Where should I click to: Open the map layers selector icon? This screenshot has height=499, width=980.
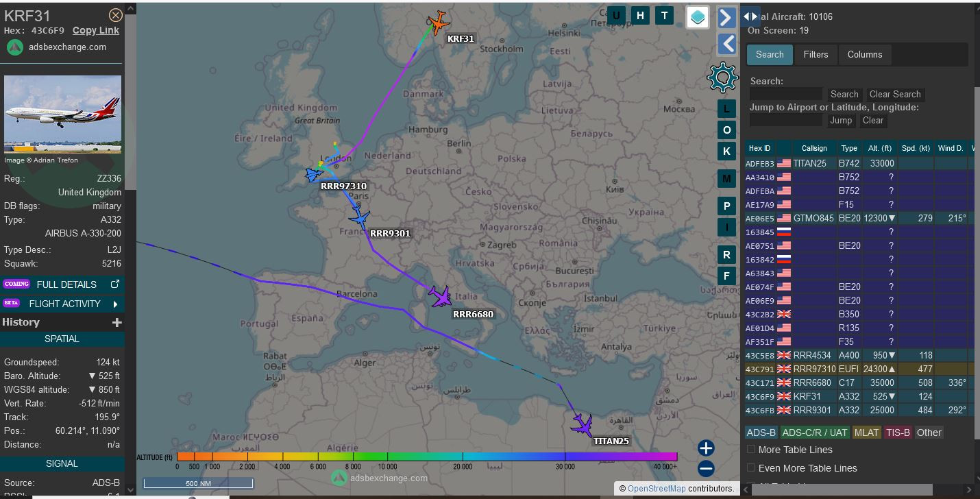coord(698,18)
